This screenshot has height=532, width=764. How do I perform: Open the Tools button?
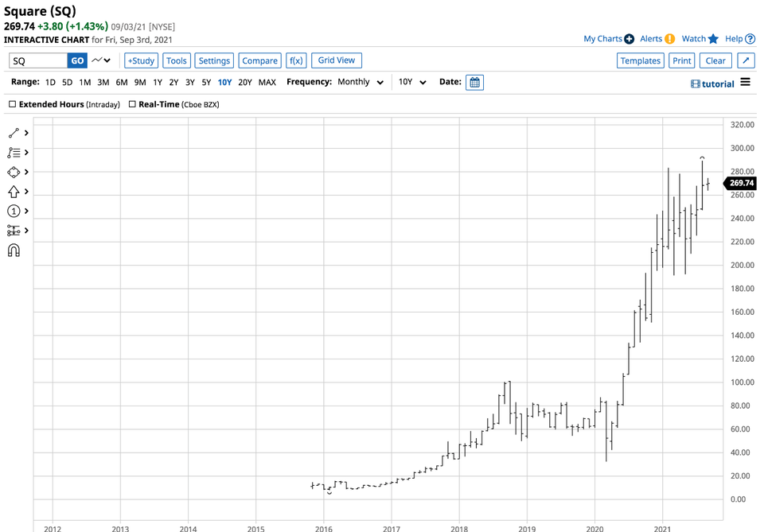177,60
